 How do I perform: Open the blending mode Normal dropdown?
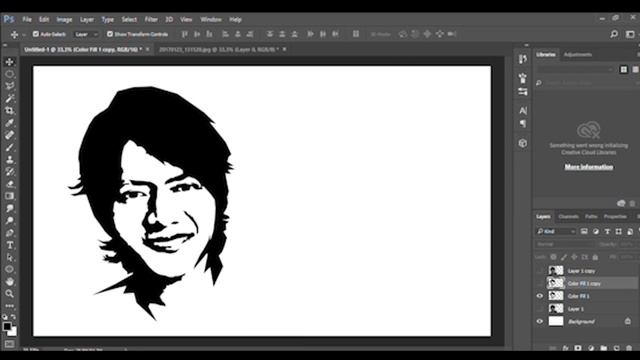(565, 244)
